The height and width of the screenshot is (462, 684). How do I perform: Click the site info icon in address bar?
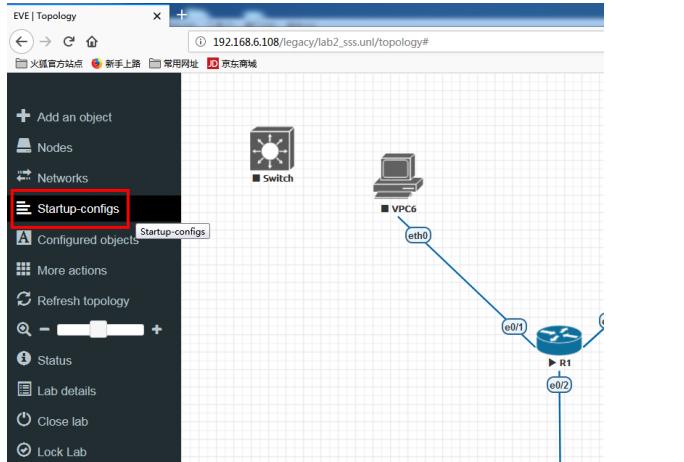(x=201, y=42)
